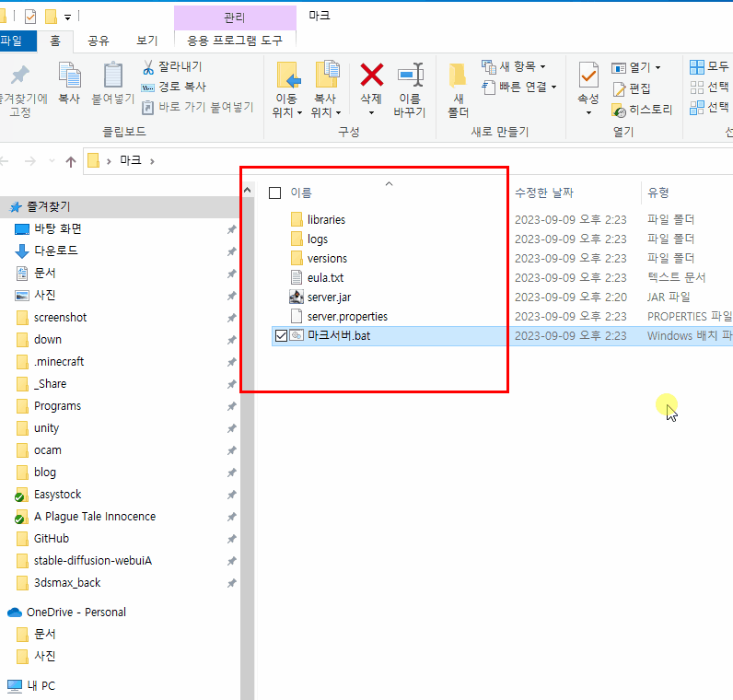This screenshot has width=733, height=700.
Task: Click the new folder icon in title bar
Action: [51, 17]
